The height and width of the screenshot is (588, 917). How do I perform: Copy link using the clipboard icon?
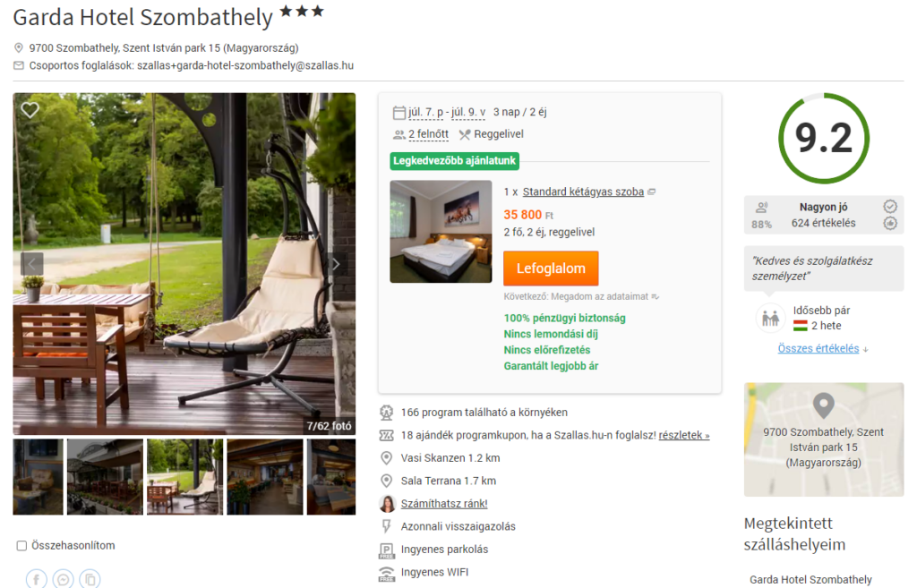90,579
